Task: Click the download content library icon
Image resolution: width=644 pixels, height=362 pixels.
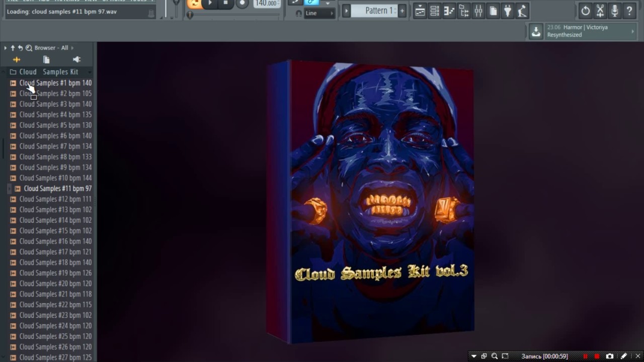Action: click(536, 31)
